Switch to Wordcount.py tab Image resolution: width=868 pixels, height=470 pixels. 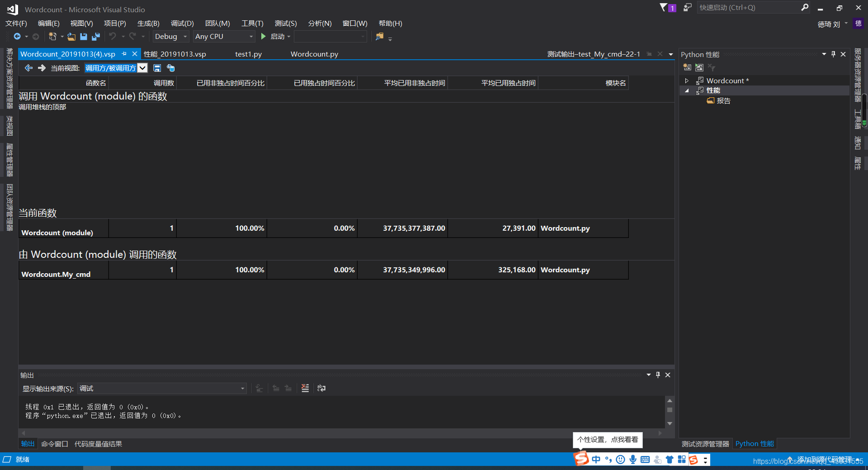tap(314, 54)
